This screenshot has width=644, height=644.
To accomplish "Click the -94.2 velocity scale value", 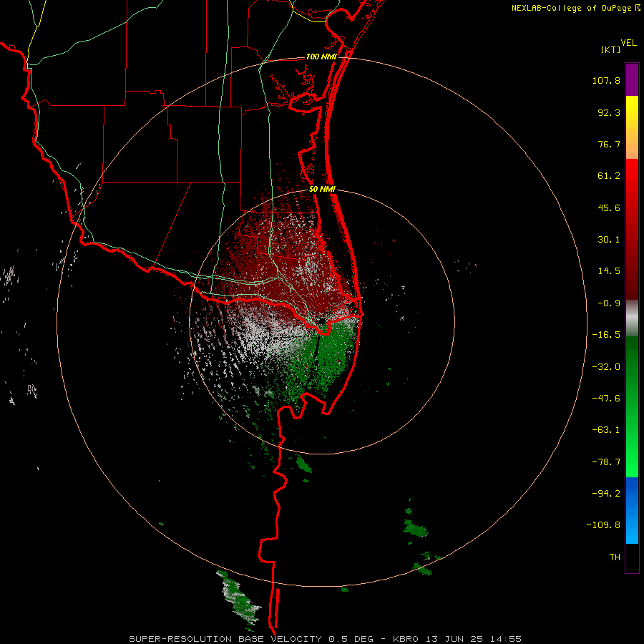I will pyautogui.click(x=606, y=493).
